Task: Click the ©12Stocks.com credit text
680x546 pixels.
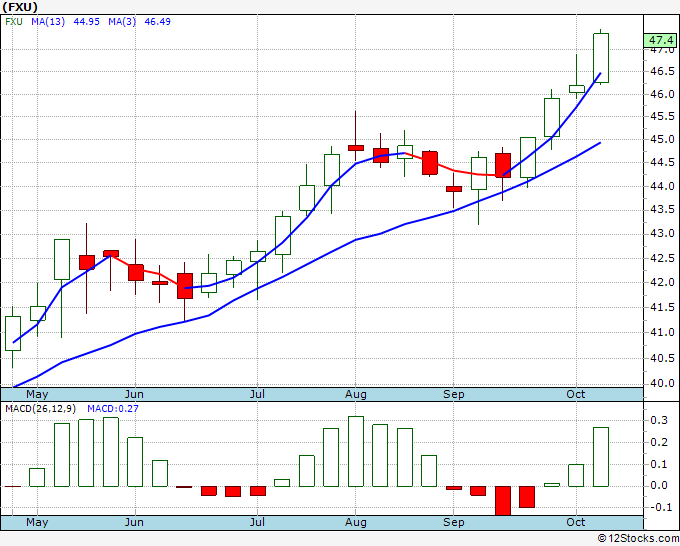Action: [638, 539]
